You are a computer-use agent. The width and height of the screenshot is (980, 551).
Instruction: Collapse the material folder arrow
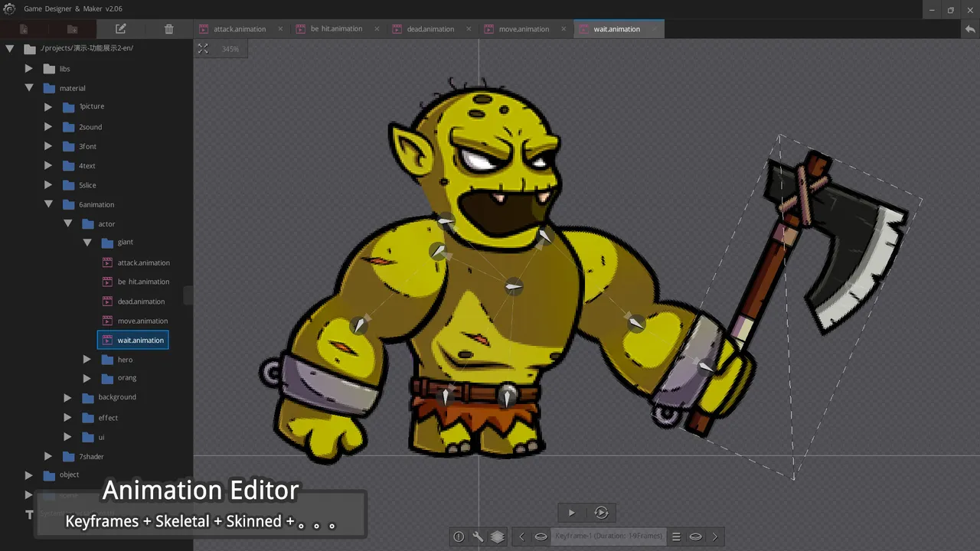click(29, 88)
